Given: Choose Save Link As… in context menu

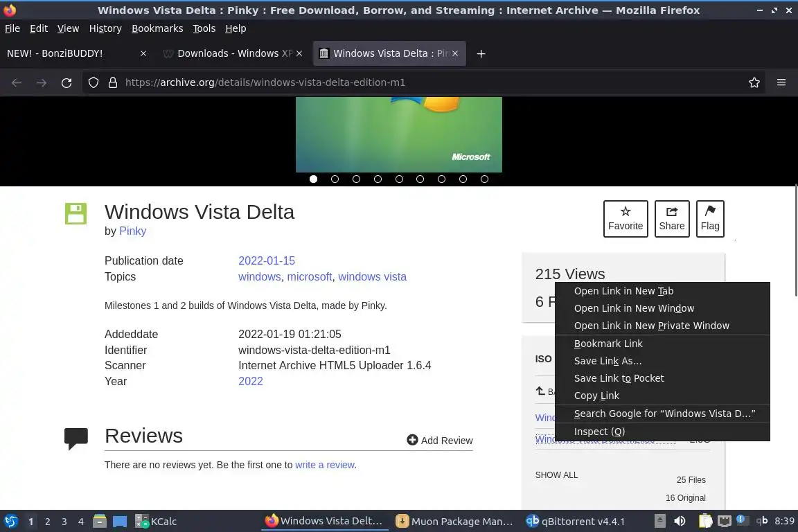Looking at the screenshot, I should point(662,361).
